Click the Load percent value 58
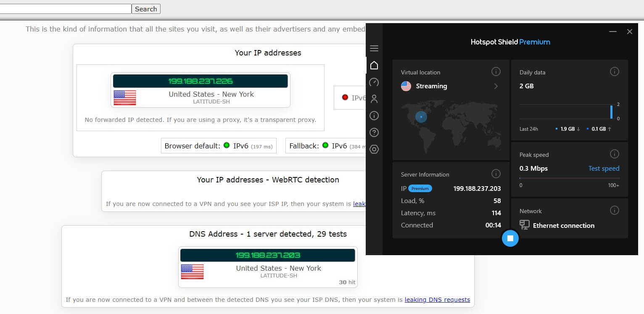The image size is (644, 314). pyautogui.click(x=497, y=201)
